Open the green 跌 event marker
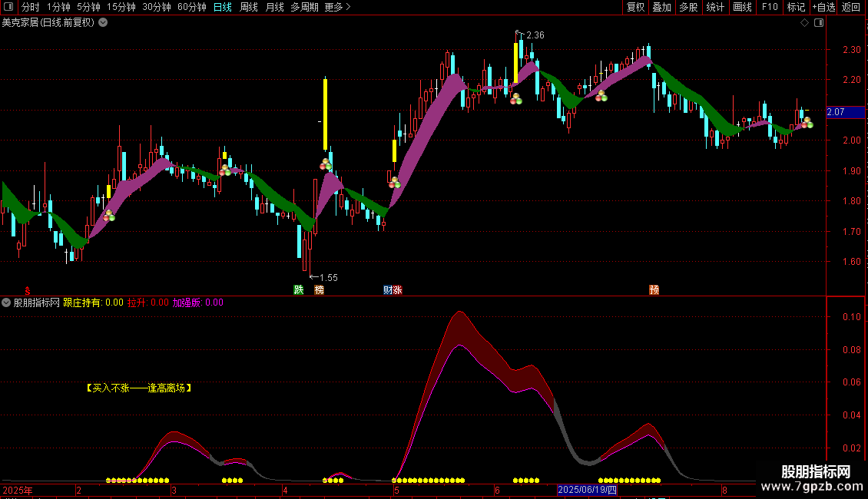Viewport: 868px width, 499px height. [x=298, y=290]
